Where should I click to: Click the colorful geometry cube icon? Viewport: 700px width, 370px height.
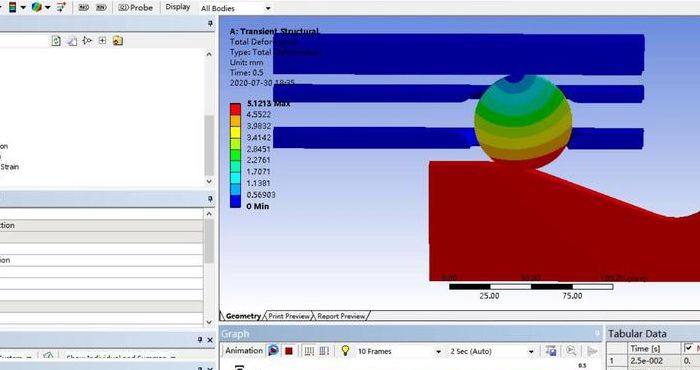click(x=37, y=7)
